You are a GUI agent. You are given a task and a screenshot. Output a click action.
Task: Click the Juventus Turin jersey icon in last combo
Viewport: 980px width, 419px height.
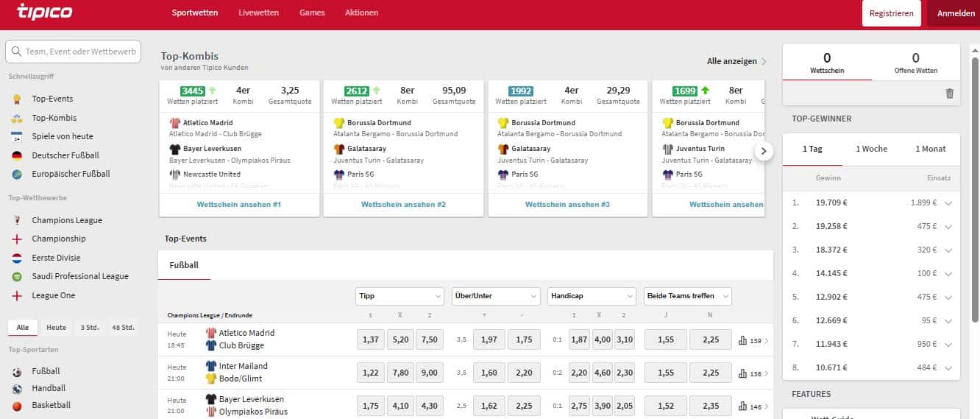(668, 149)
